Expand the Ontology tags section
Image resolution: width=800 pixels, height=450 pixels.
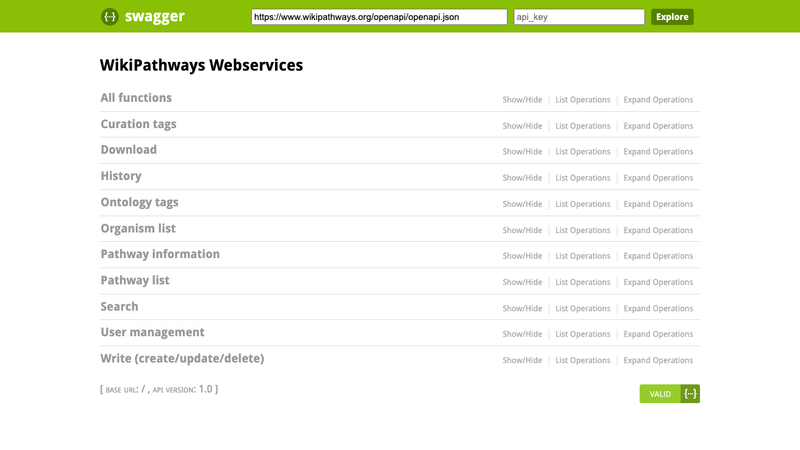139,203
